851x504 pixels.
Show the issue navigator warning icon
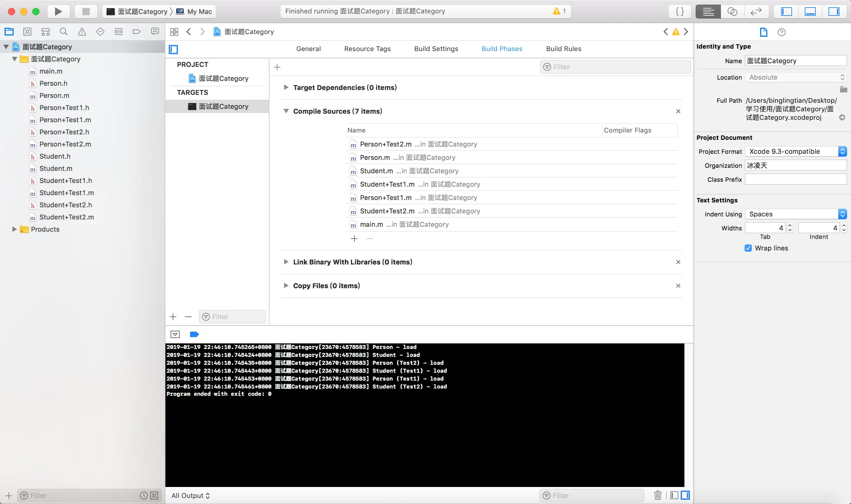pos(82,32)
